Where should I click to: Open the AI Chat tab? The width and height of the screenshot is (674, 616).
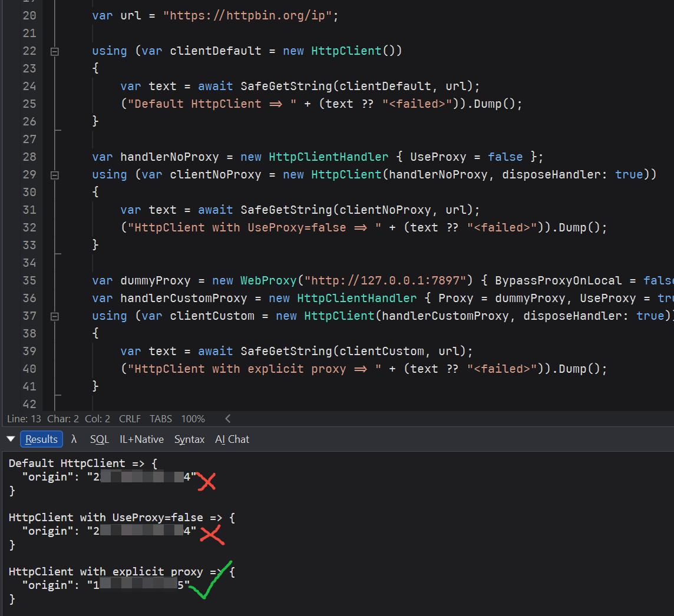click(232, 439)
